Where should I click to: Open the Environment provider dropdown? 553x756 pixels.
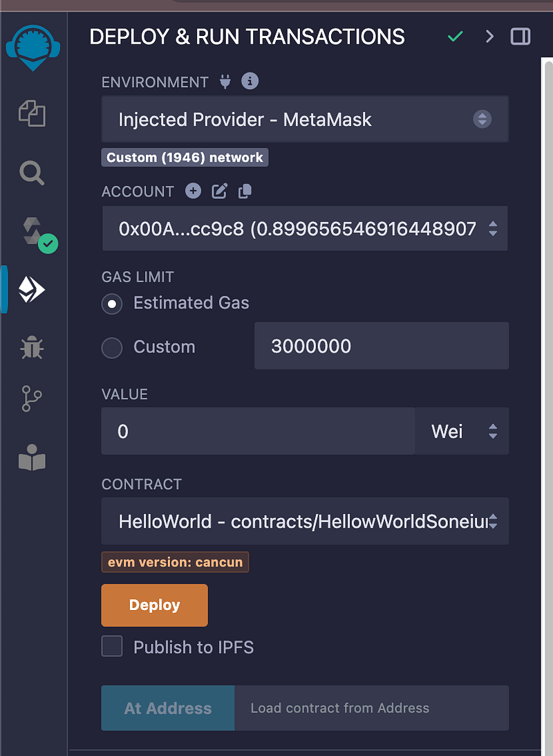305,119
